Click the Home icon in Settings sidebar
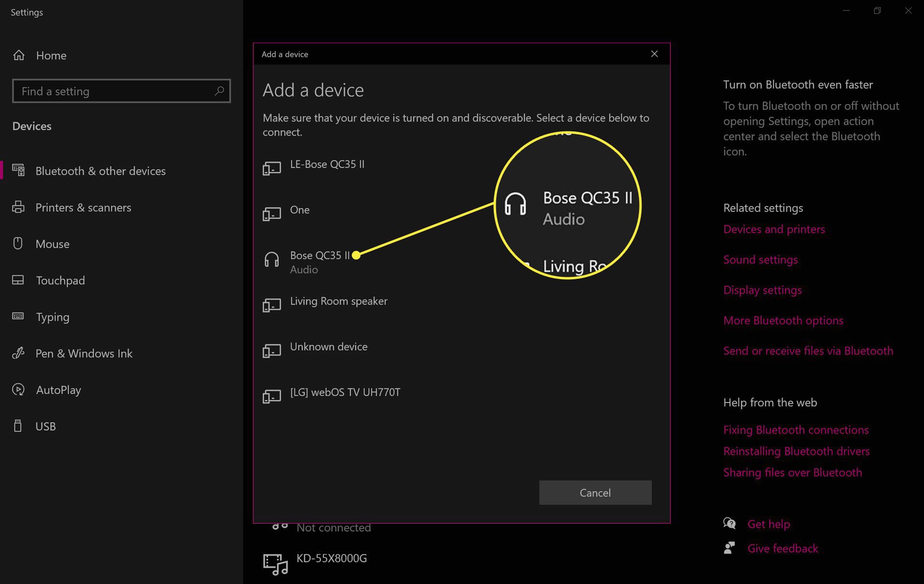Viewport: 924px width, 584px height. (19, 55)
